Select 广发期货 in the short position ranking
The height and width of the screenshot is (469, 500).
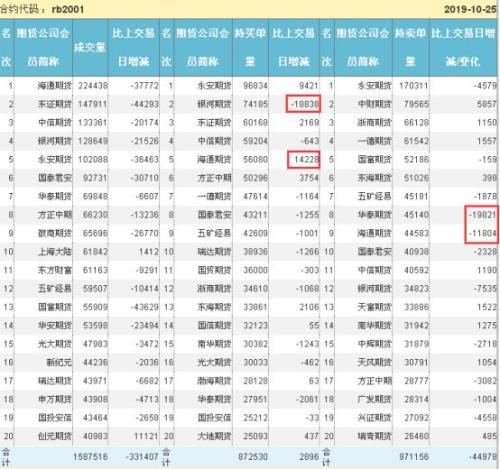[375, 399]
